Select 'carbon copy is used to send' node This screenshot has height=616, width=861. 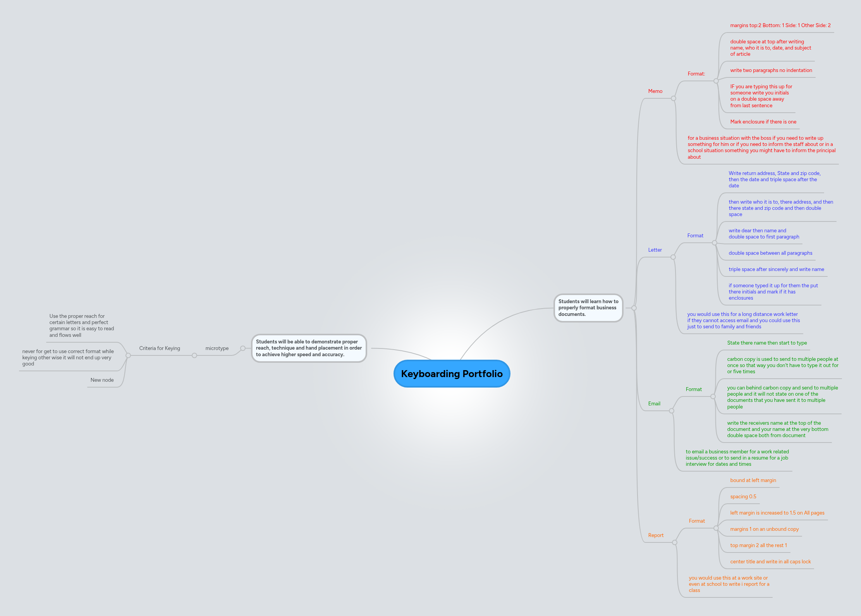click(x=783, y=365)
